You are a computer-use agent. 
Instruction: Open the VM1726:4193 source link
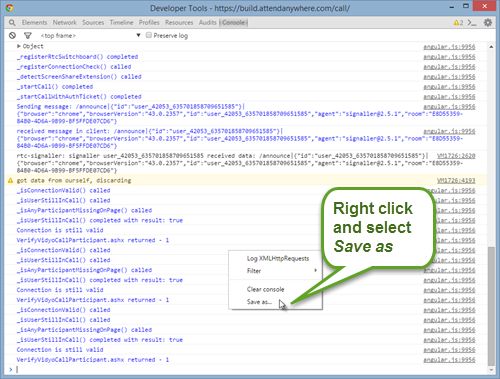[x=456, y=180]
